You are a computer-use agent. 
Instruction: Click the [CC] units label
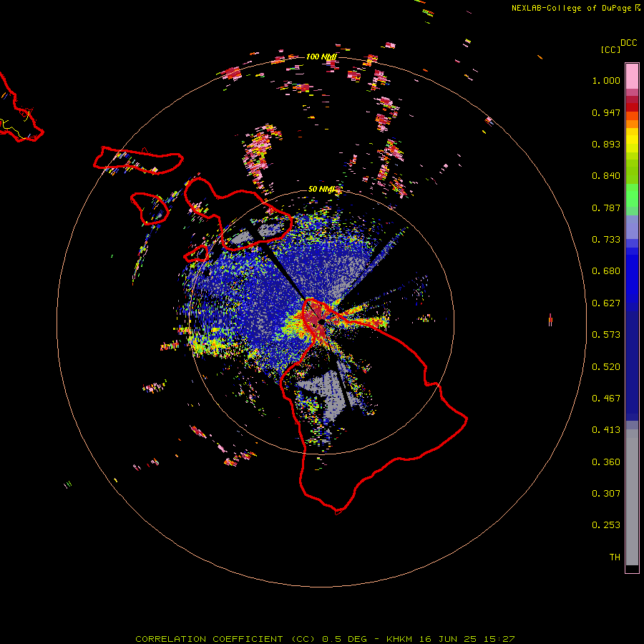(611, 49)
